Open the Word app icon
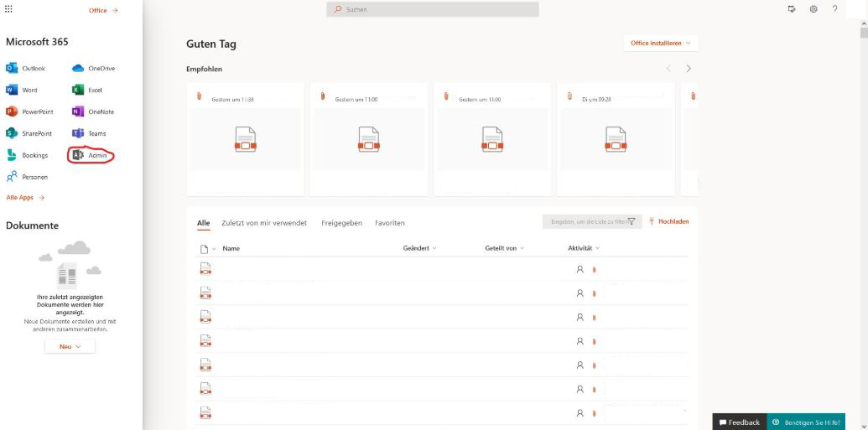 pos(12,90)
